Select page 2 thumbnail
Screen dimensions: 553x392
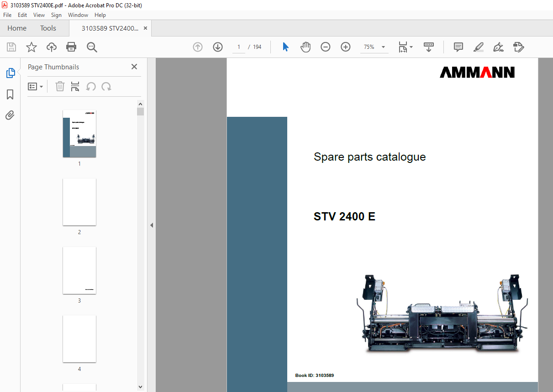79,202
